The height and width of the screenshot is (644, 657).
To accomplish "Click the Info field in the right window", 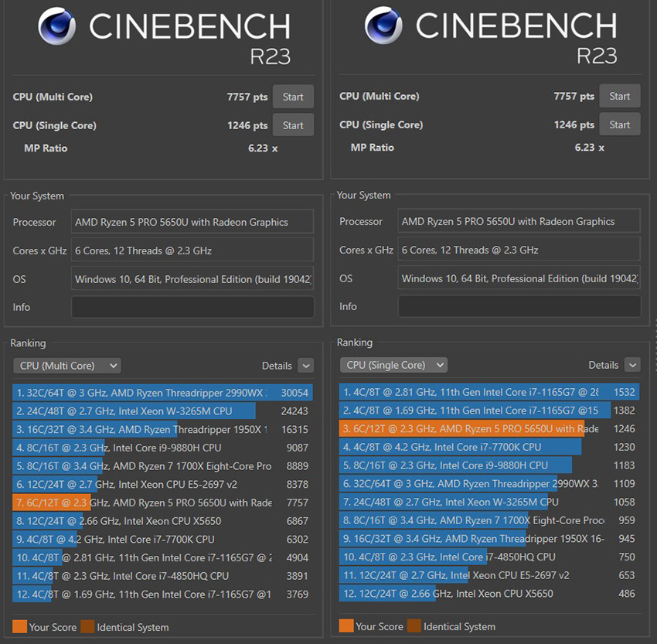I will pyautogui.click(x=518, y=305).
